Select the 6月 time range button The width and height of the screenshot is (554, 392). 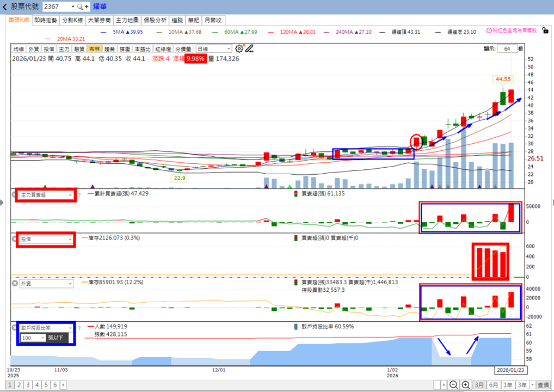point(494,385)
